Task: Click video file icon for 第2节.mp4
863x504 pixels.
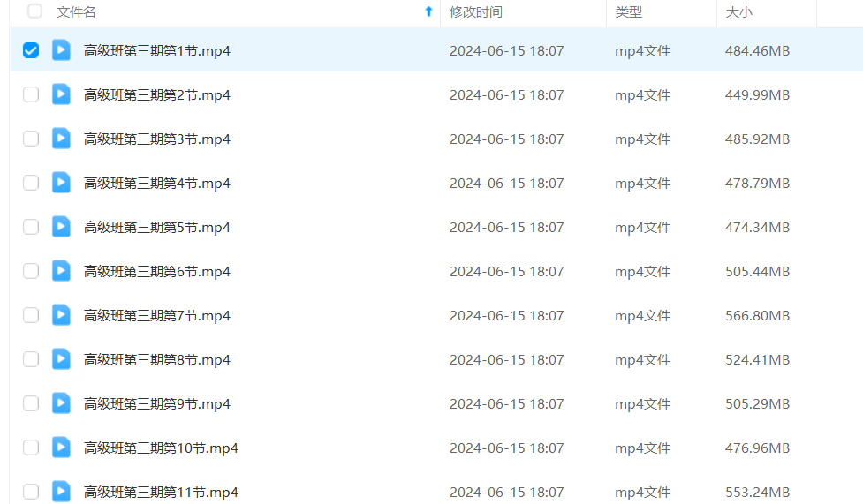Action: pyautogui.click(x=61, y=94)
